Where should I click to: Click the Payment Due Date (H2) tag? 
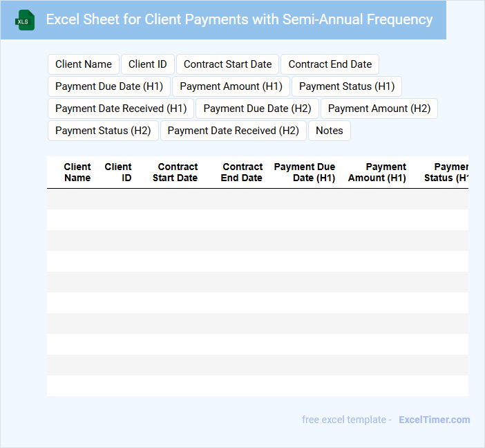tap(257, 109)
